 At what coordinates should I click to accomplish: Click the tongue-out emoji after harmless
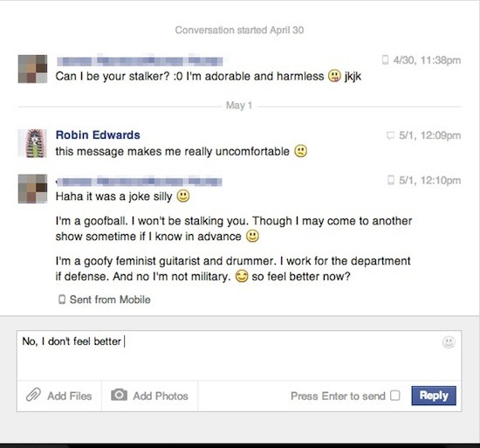coord(334,76)
